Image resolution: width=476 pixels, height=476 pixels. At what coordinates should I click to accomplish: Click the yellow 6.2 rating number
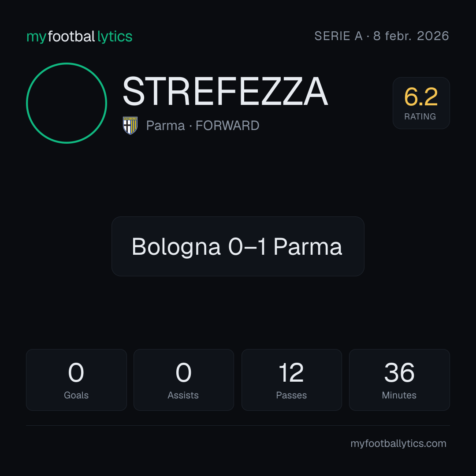[x=421, y=97]
